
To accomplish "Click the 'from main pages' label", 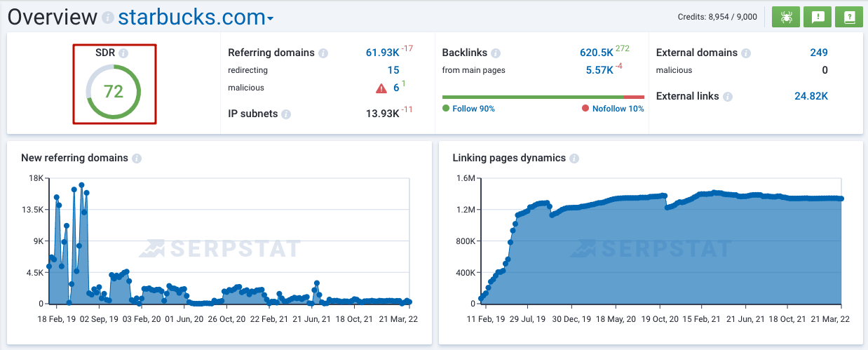I will 474,70.
